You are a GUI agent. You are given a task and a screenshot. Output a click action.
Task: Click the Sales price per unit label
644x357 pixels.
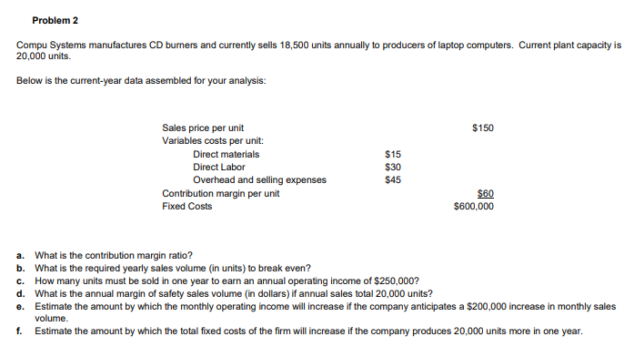(203, 127)
